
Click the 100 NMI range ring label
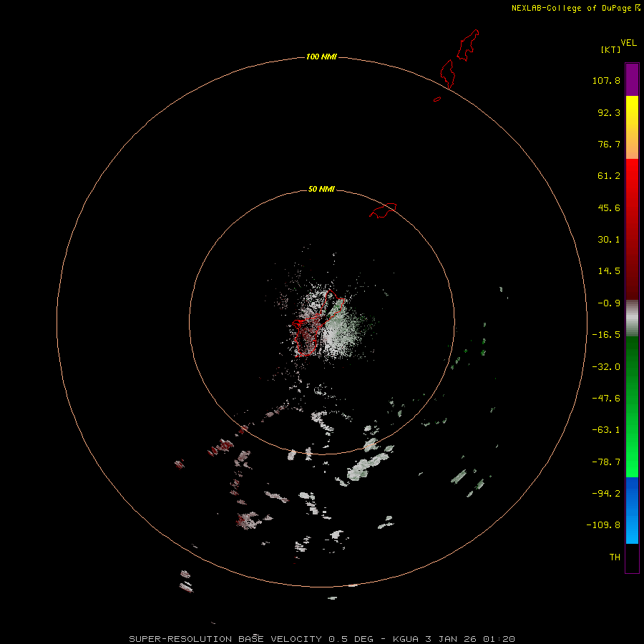click(321, 57)
